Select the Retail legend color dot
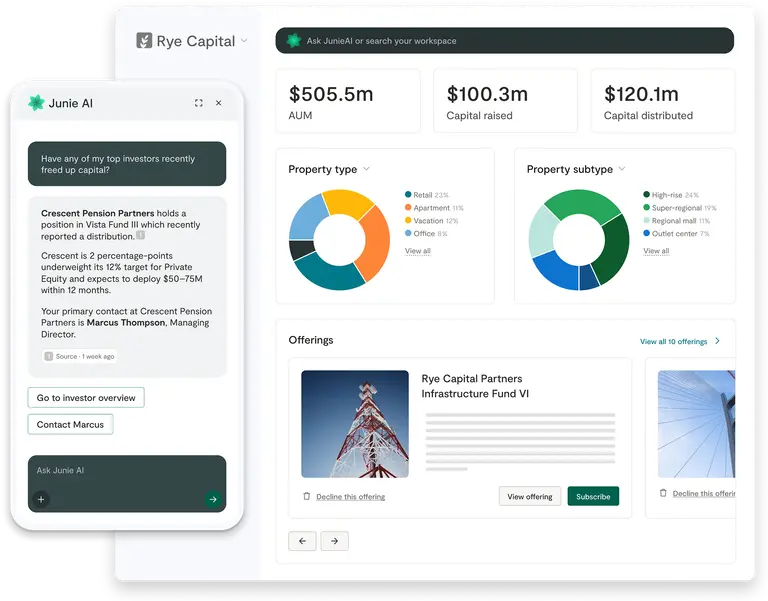 click(408, 194)
